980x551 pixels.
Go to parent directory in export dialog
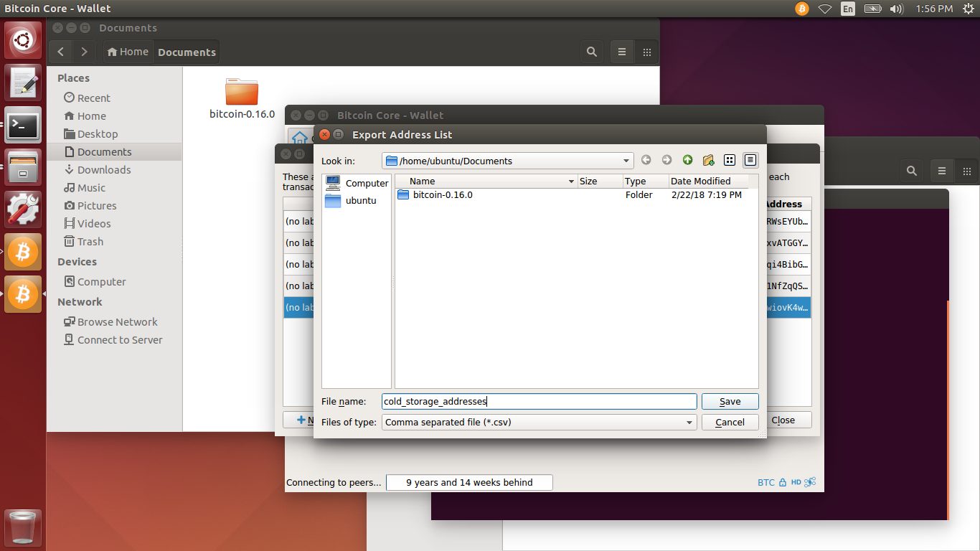pyautogui.click(x=687, y=160)
